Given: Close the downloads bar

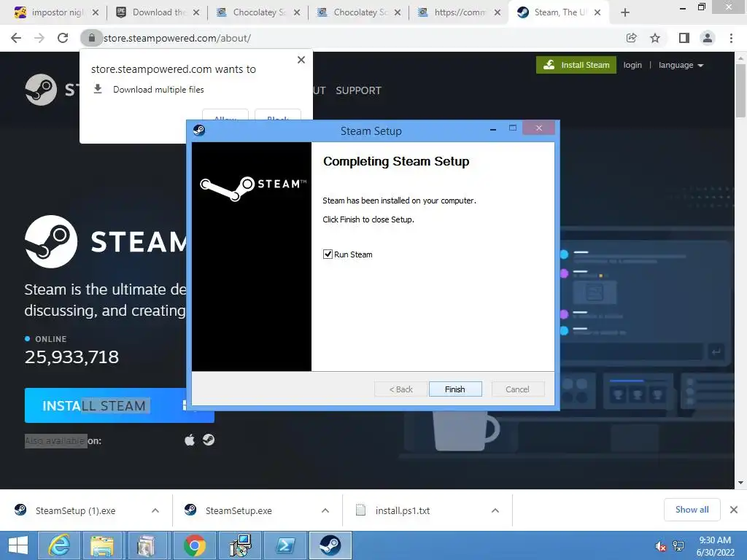Looking at the screenshot, I should [x=734, y=510].
